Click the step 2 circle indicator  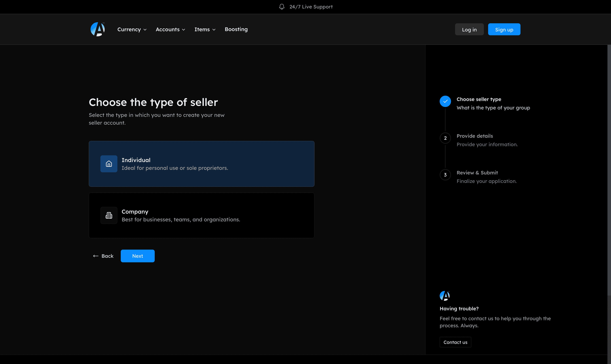point(445,138)
